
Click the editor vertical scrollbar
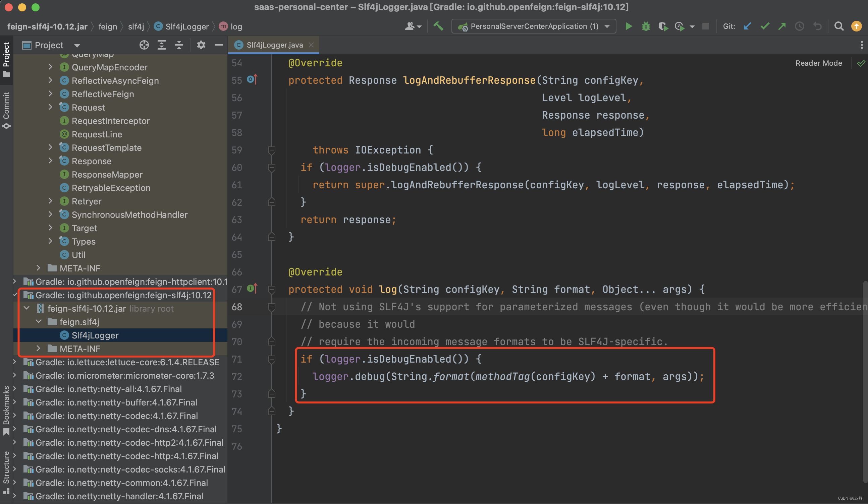pyautogui.click(x=865, y=382)
